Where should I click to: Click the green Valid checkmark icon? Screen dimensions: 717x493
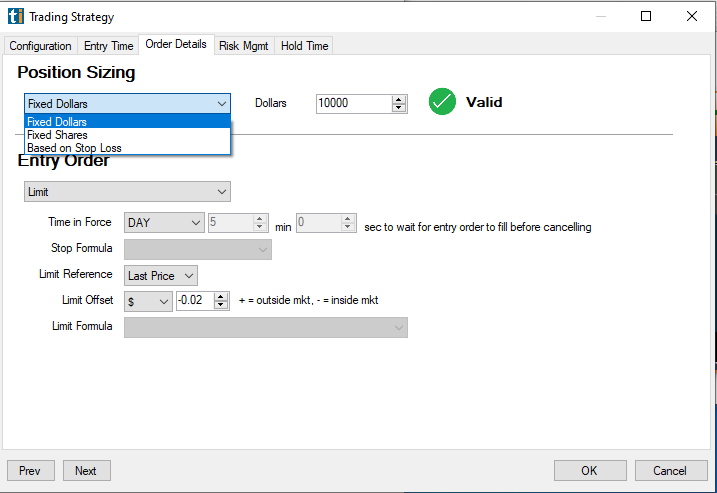click(442, 102)
